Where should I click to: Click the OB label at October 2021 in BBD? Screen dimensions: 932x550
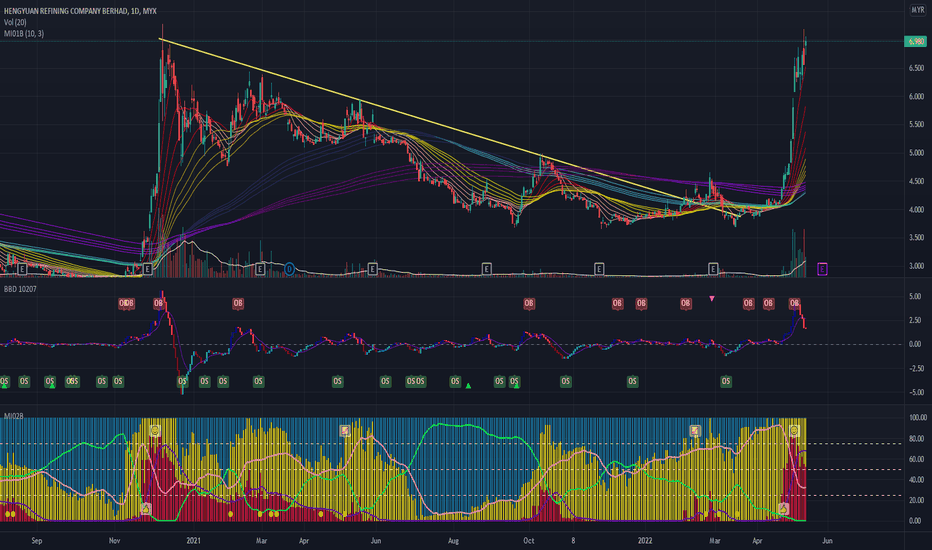click(529, 303)
